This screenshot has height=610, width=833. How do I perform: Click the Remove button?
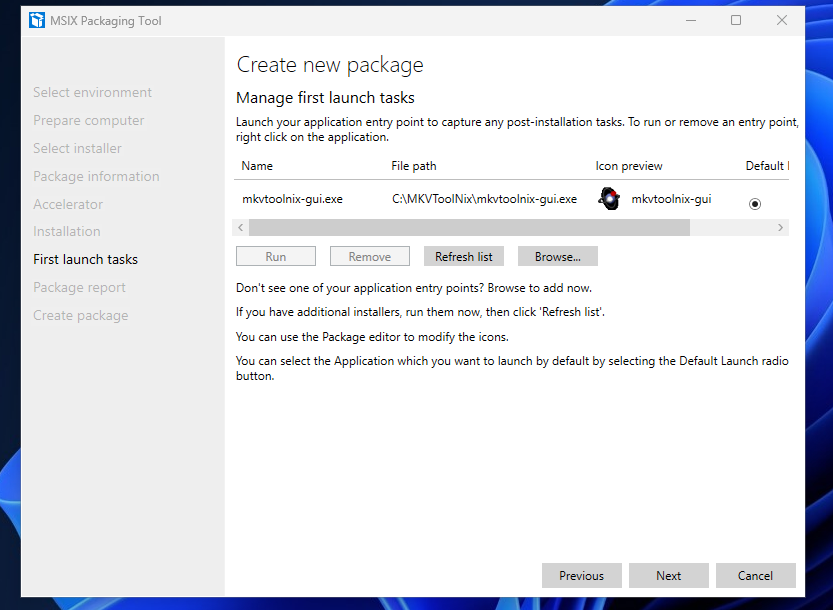point(370,256)
